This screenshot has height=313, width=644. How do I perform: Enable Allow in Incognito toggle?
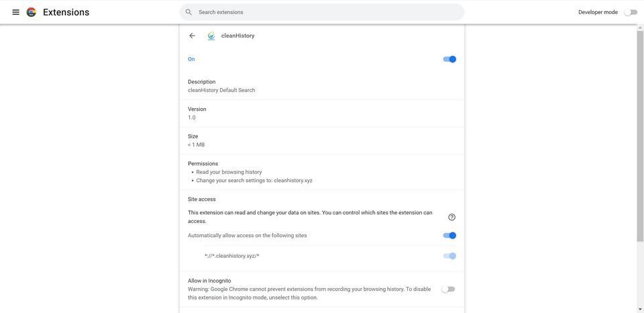coord(448,289)
